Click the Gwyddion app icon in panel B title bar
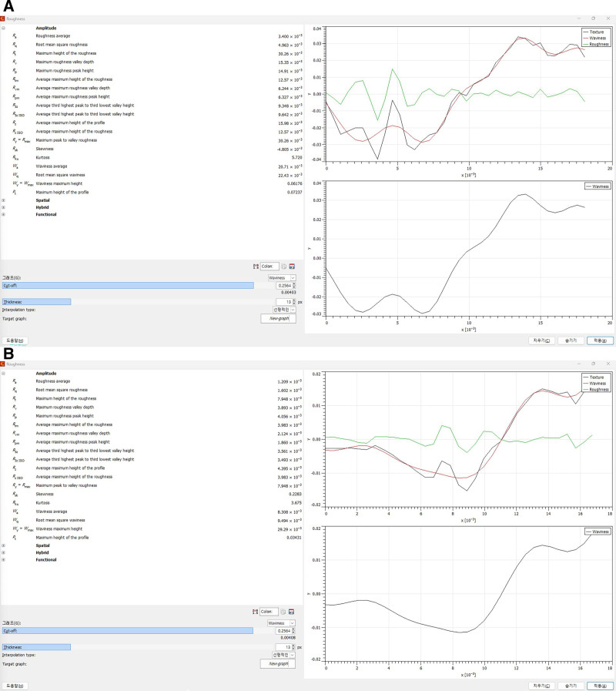This screenshot has height=691, width=616. [2, 364]
